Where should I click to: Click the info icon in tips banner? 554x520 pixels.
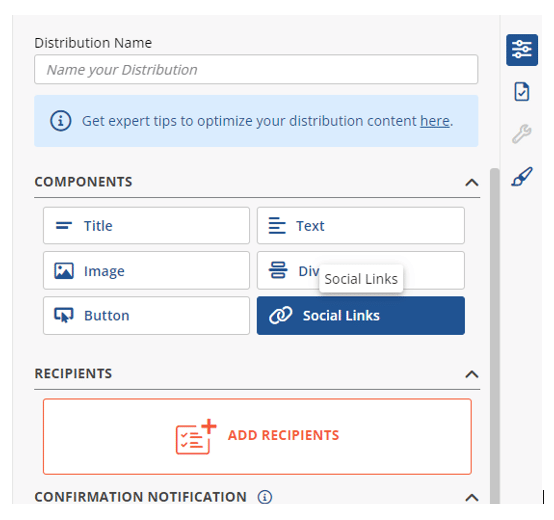coord(60,121)
